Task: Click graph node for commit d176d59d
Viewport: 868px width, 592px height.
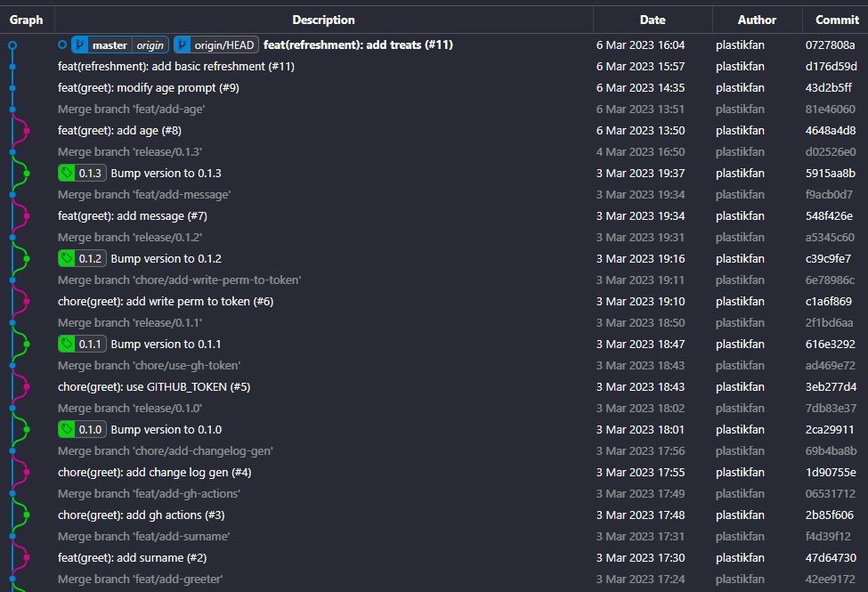Action: (x=12, y=67)
